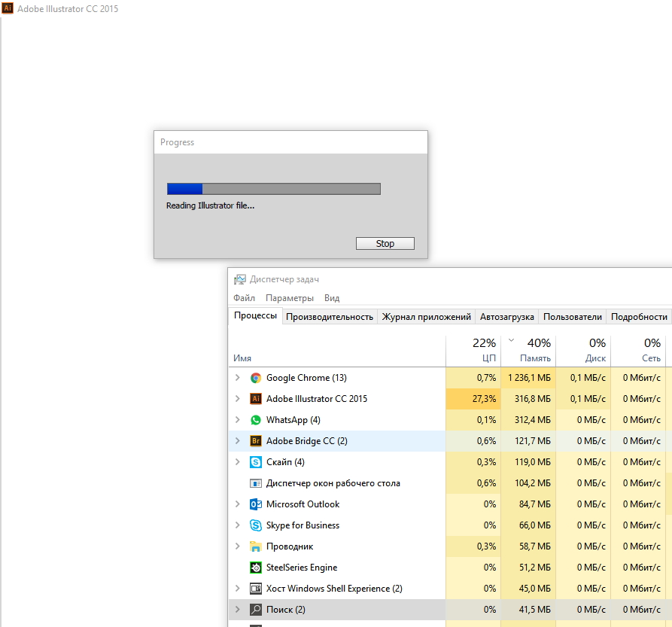The height and width of the screenshot is (627, 672).
Task: Switch to the Подробности tab
Action: click(x=639, y=317)
